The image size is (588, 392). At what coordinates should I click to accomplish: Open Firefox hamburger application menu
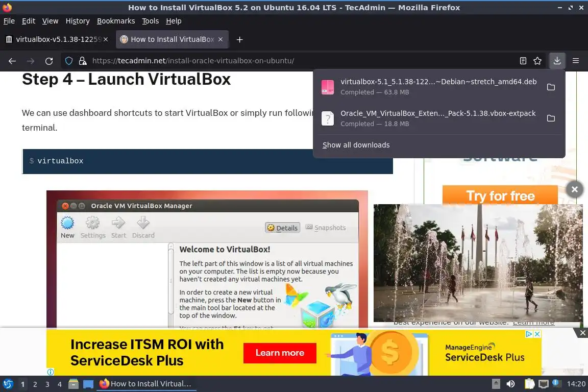576,61
